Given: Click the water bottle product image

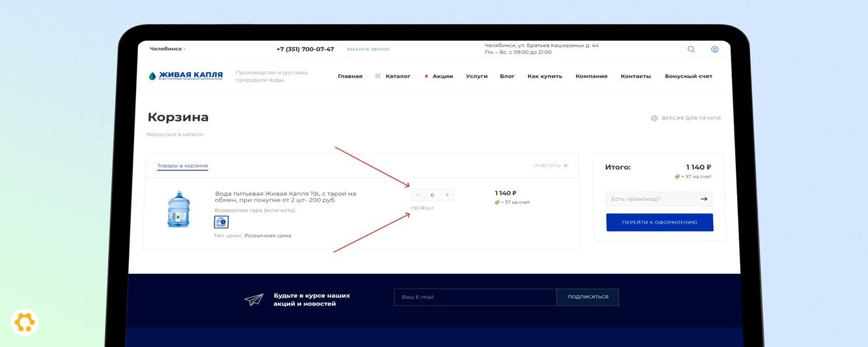Looking at the screenshot, I should (179, 209).
